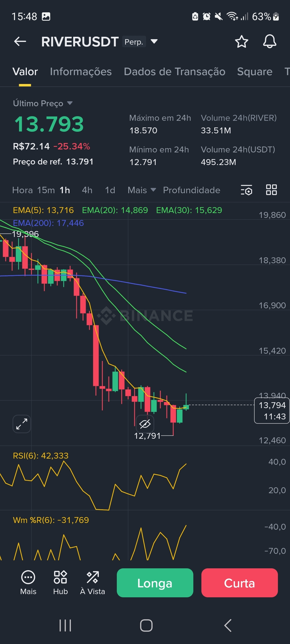Tap the Máximo em 24h value 18.570
This screenshot has height=644, width=290.
(143, 130)
